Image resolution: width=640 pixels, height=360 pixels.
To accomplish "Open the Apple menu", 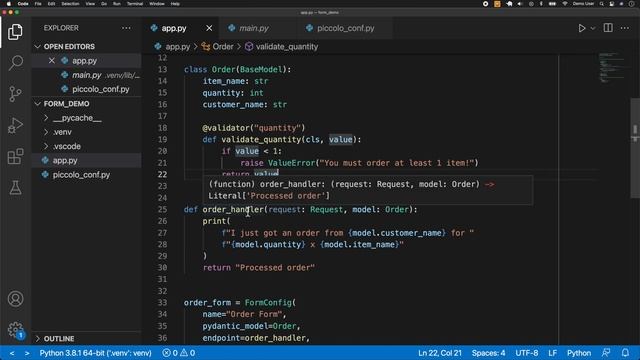I will [9, 4].
